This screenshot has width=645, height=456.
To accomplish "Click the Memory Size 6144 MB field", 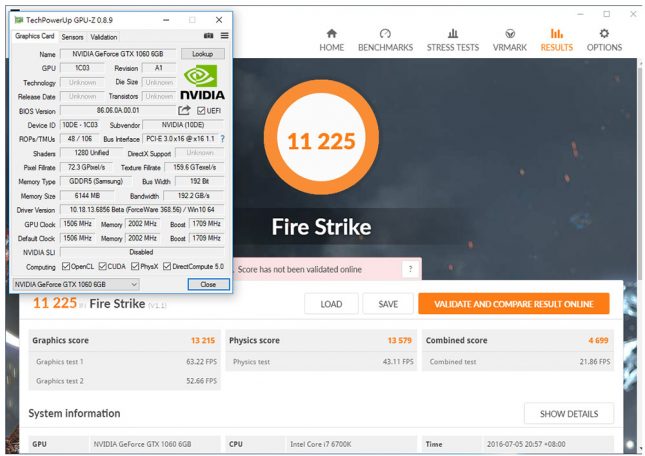I will (87, 196).
